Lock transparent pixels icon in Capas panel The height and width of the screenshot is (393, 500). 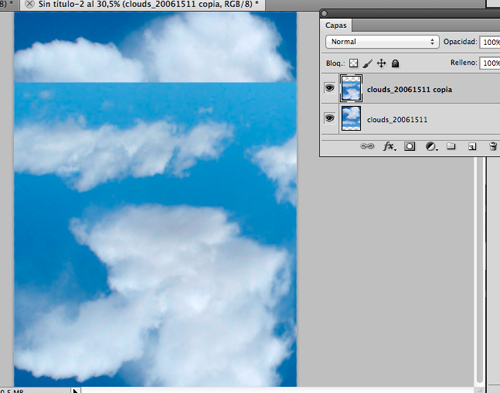[353, 63]
